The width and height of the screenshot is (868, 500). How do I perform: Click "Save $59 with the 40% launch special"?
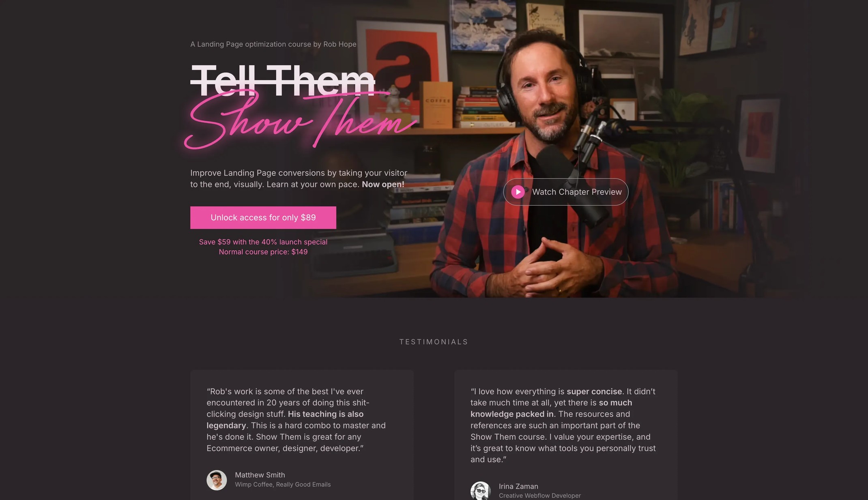tap(263, 242)
